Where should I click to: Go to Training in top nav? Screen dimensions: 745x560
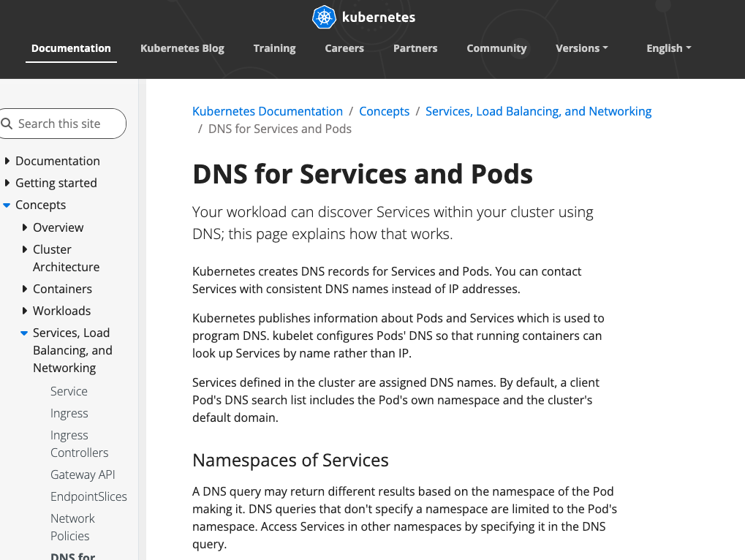[275, 48]
